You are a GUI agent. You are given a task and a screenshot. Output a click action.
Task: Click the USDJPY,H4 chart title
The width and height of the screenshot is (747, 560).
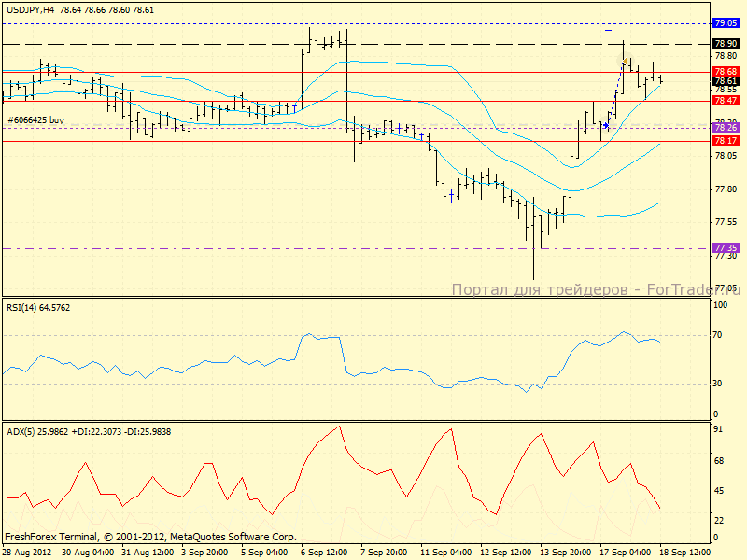[x=31, y=8]
